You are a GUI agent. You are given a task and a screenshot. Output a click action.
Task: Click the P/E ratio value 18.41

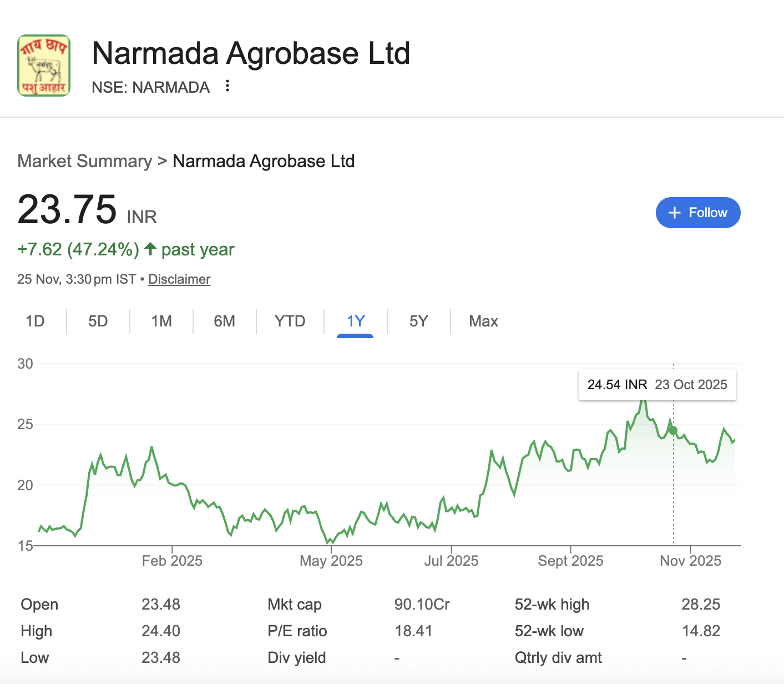click(x=413, y=631)
